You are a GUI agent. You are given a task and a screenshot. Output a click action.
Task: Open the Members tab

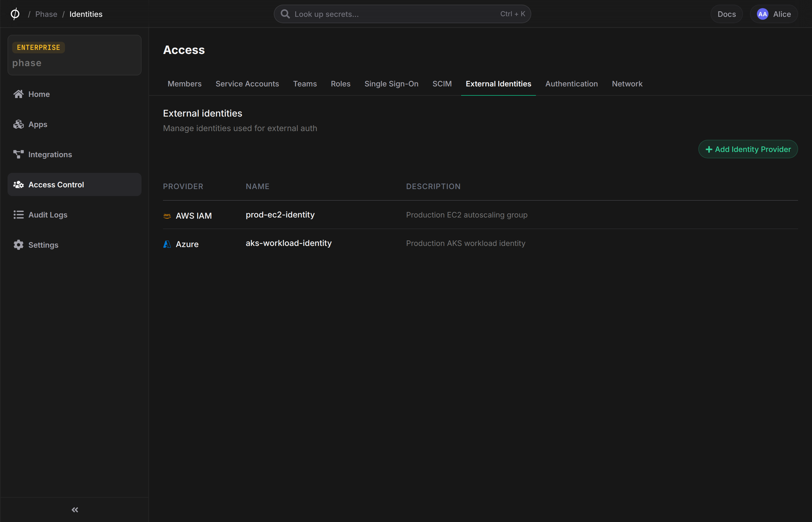click(x=184, y=84)
